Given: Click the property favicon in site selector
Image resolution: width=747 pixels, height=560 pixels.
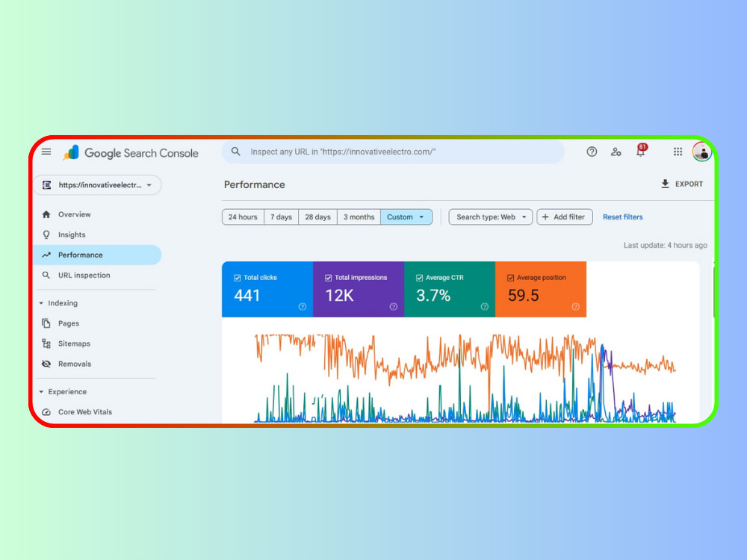Looking at the screenshot, I should coord(46,184).
